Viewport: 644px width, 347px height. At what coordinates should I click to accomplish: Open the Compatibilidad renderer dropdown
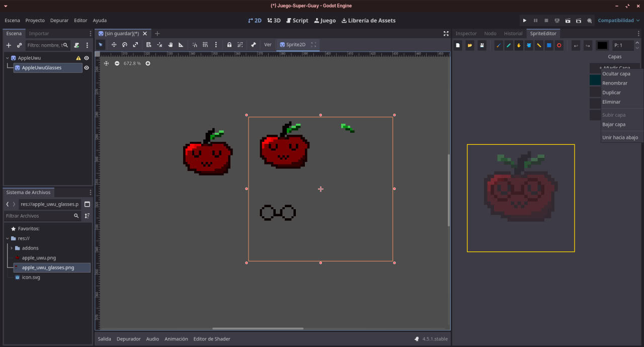coord(619,21)
